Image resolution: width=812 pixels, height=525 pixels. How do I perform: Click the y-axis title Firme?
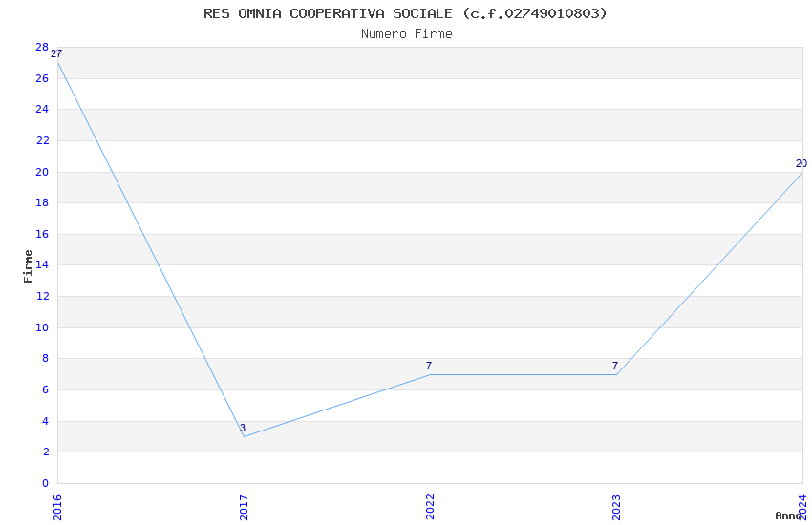[28, 266]
